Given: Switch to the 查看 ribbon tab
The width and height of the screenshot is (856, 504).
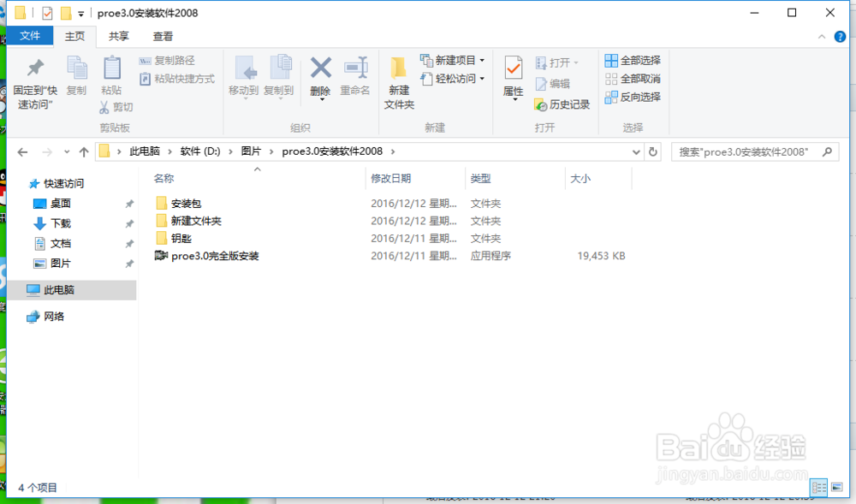Looking at the screenshot, I should pos(163,36).
